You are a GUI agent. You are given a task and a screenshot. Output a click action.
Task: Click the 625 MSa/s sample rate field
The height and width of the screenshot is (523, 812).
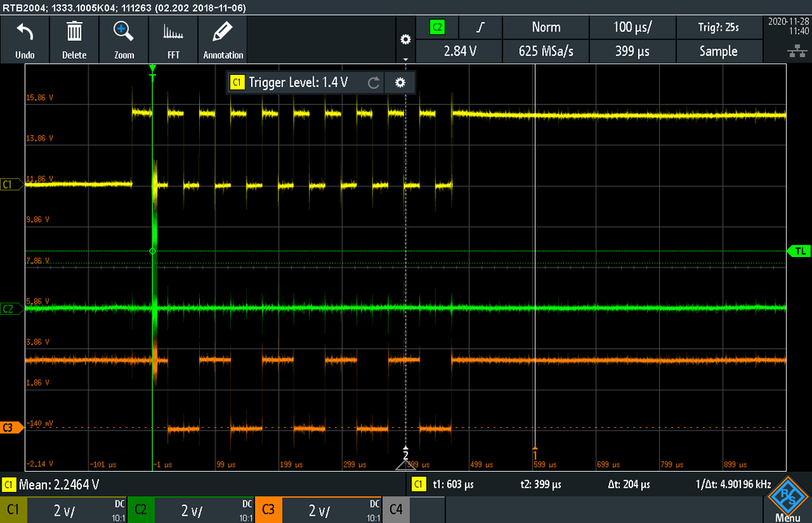[x=546, y=50]
